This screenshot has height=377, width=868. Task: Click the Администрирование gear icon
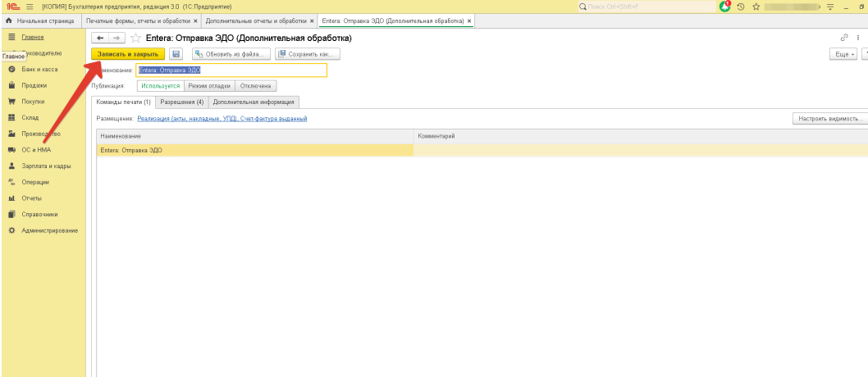pos(11,230)
